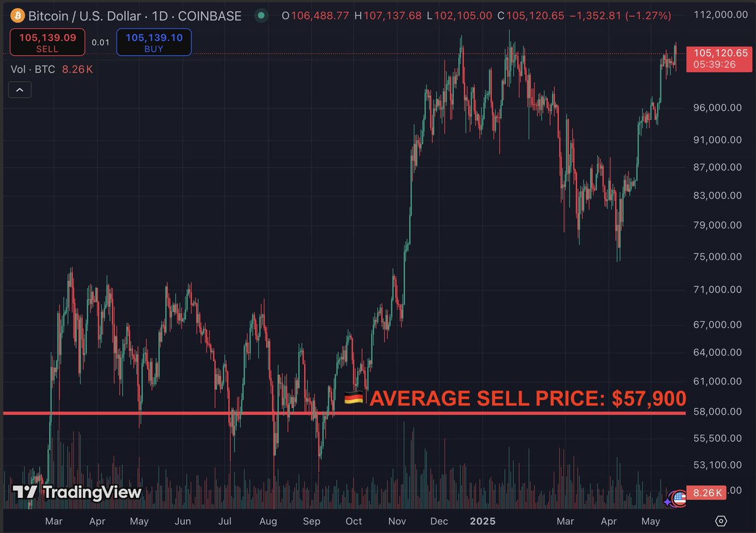Click the US flag event marker
The height and width of the screenshot is (533, 756).
tap(679, 498)
